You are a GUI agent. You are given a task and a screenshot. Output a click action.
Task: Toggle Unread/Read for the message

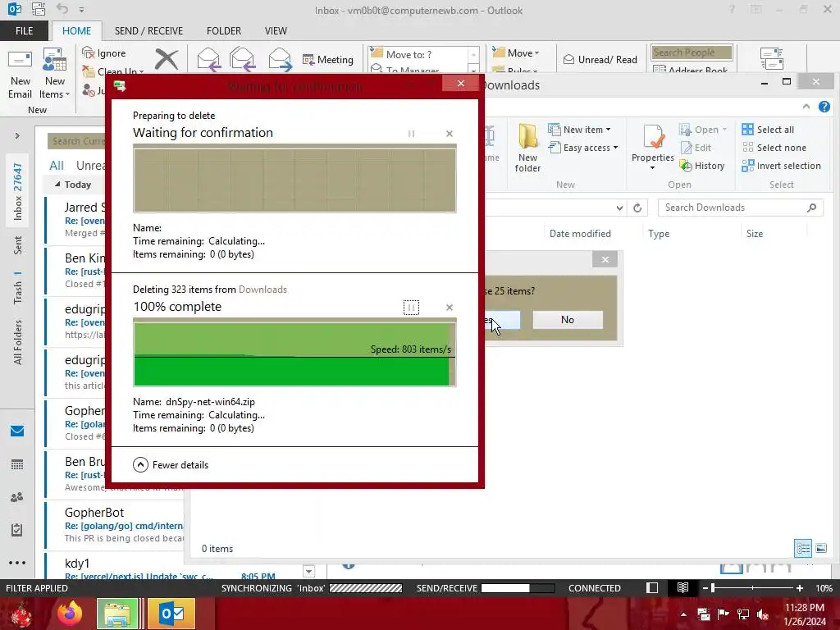pyautogui.click(x=600, y=59)
